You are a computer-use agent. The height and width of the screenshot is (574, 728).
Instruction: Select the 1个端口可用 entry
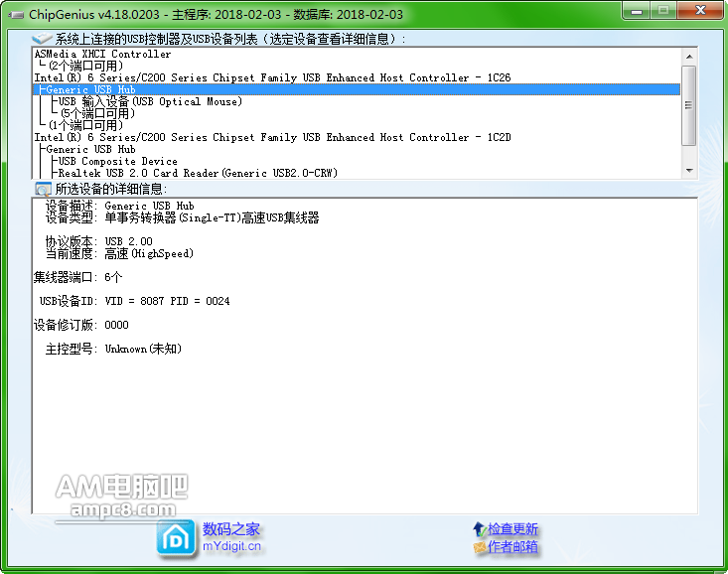coord(85,125)
